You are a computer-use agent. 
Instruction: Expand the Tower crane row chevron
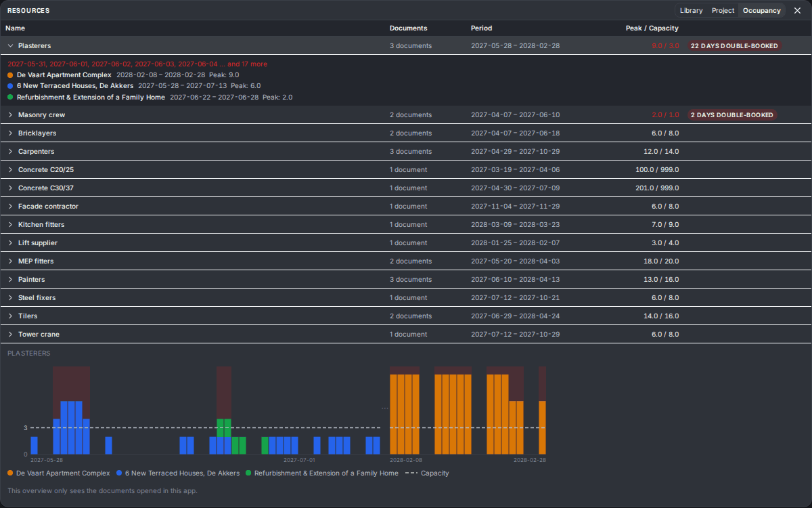point(10,335)
